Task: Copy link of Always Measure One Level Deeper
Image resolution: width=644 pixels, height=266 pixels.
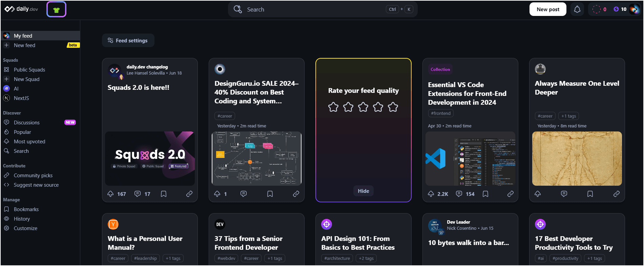Action: coord(617,194)
